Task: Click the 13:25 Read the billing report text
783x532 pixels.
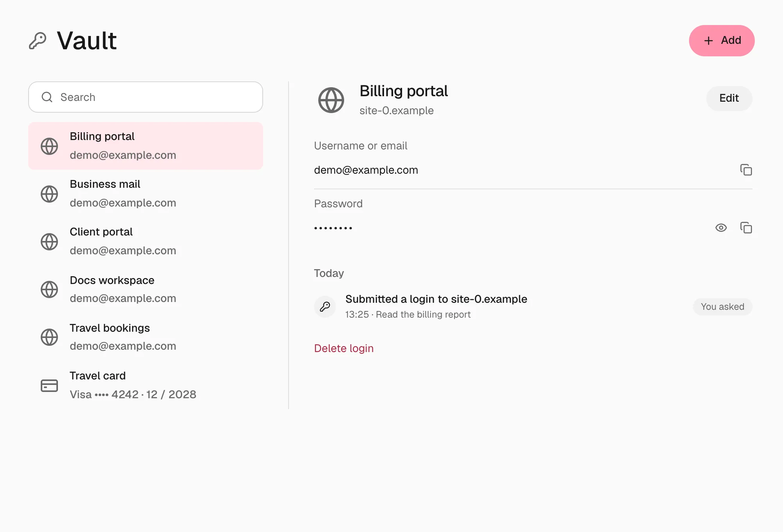Action: point(408,315)
